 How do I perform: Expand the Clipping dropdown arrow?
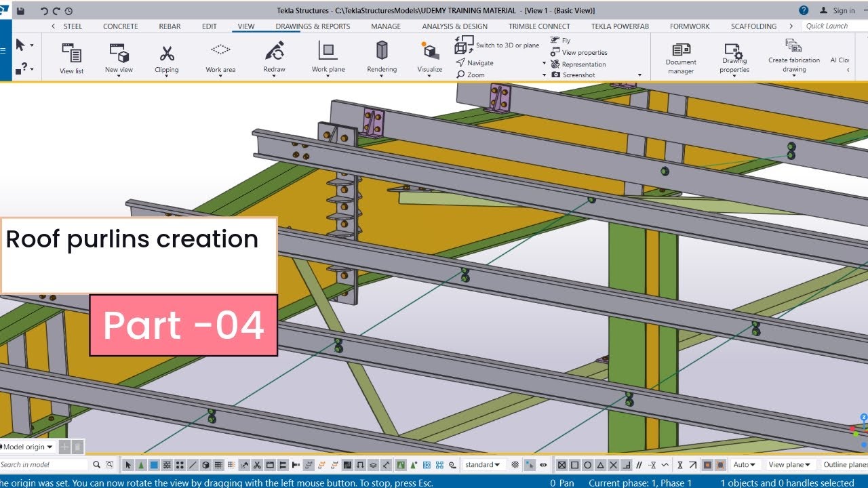tap(167, 76)
